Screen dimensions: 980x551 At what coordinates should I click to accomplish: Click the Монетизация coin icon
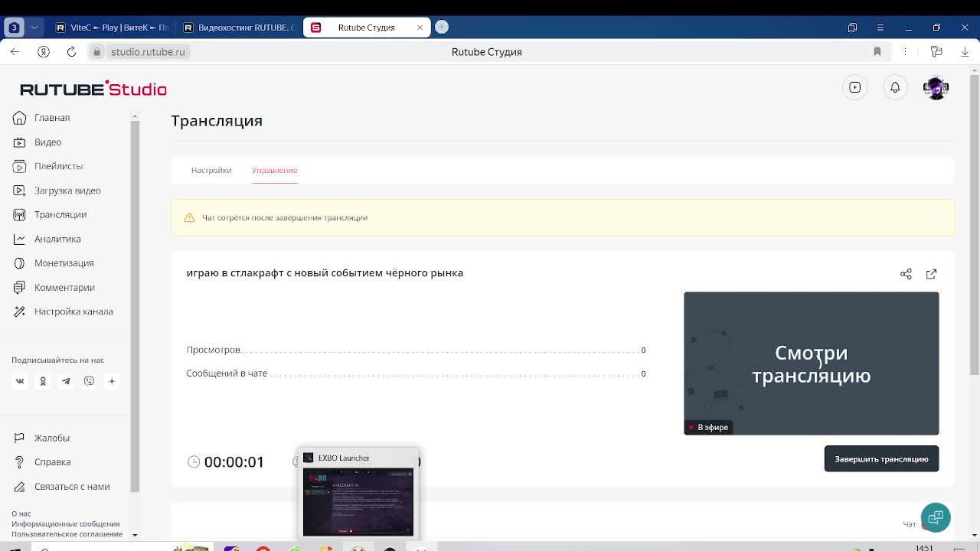point(19,263)
